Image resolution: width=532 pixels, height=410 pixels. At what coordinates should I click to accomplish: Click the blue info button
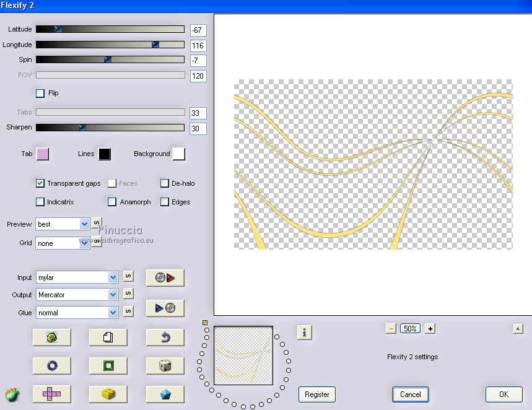(x=304, y=333)
